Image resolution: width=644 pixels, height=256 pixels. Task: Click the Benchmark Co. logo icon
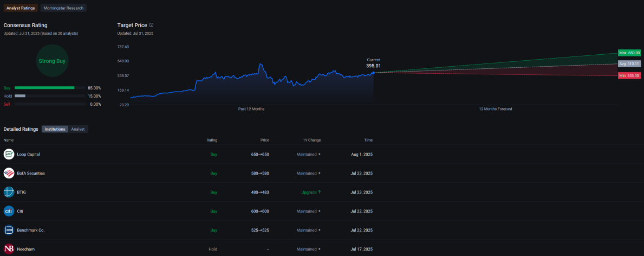(x=9, y=230)
